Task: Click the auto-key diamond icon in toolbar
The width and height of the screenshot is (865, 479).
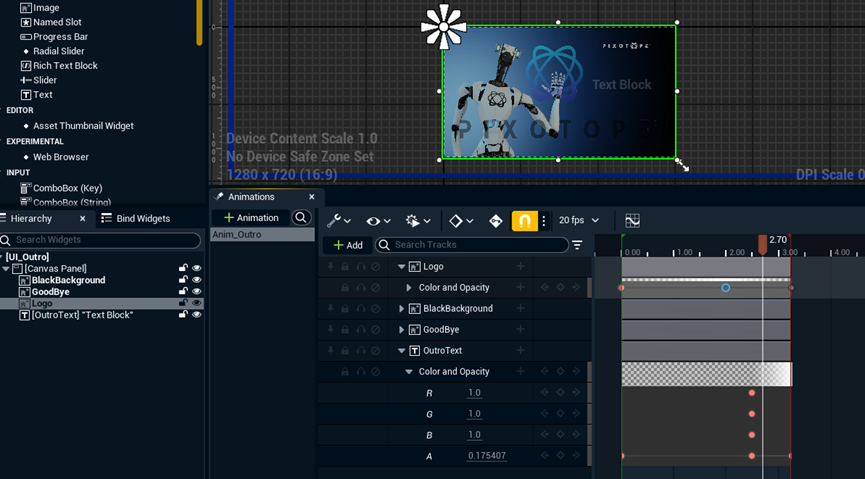Action: click(495, 221)
